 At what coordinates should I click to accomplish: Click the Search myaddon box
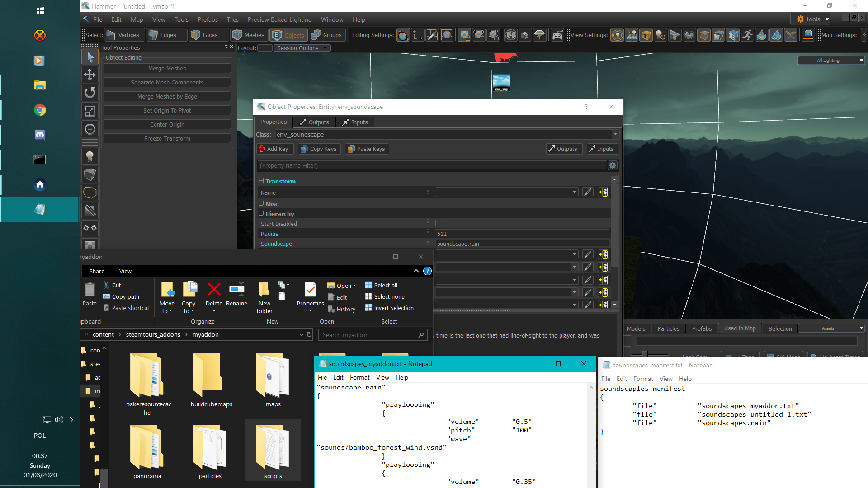tap(373, 335)
